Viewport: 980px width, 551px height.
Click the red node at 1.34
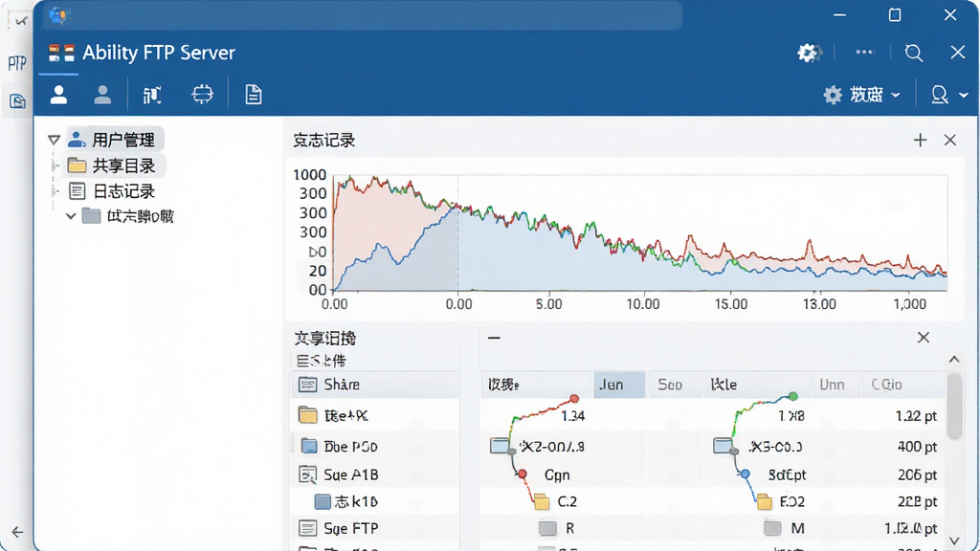pos(574,399)
